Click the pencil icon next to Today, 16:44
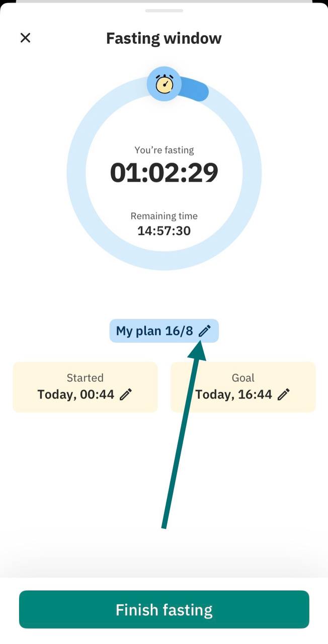Viewport: 328px width, 644px height. [x=284, y=394]
